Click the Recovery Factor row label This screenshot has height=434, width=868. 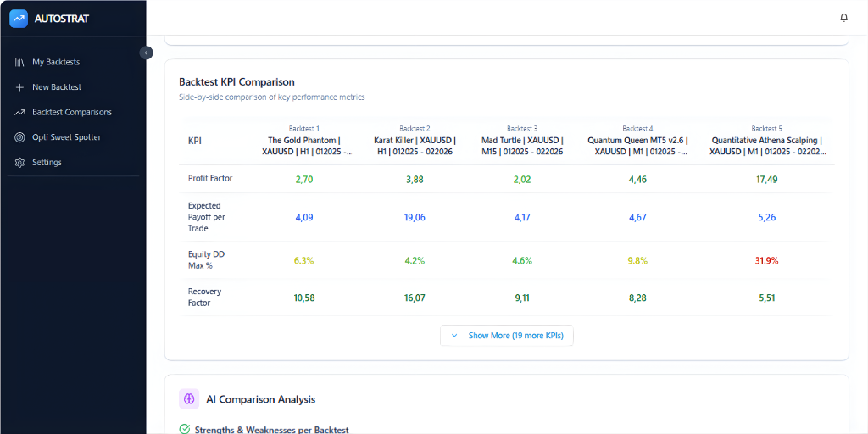203,298
